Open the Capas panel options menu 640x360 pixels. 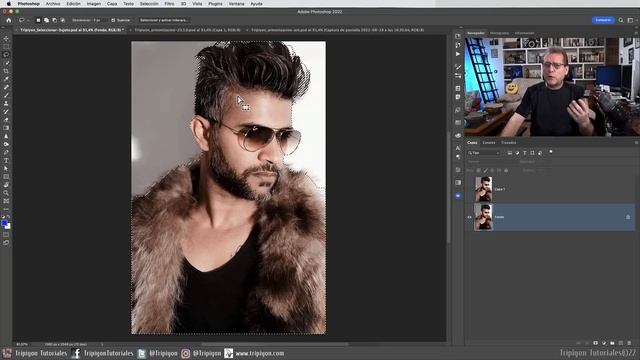[x=636, y=143]
